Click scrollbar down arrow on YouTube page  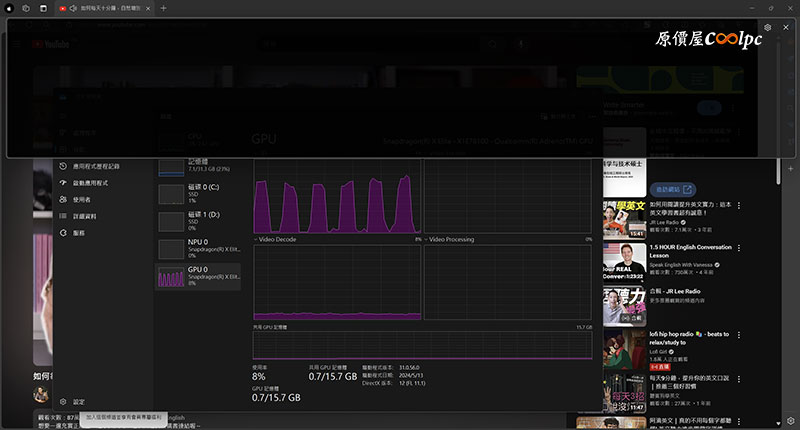[778, 423]
